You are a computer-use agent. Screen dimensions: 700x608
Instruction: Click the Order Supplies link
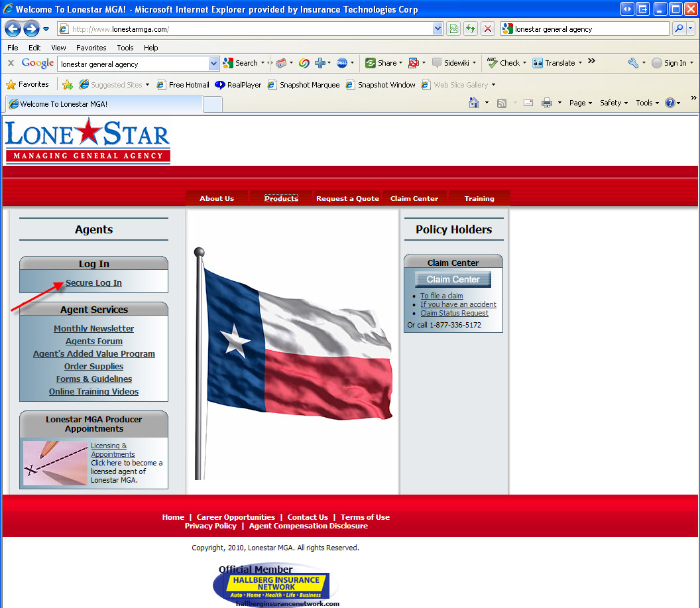click(x=93, y=367)
